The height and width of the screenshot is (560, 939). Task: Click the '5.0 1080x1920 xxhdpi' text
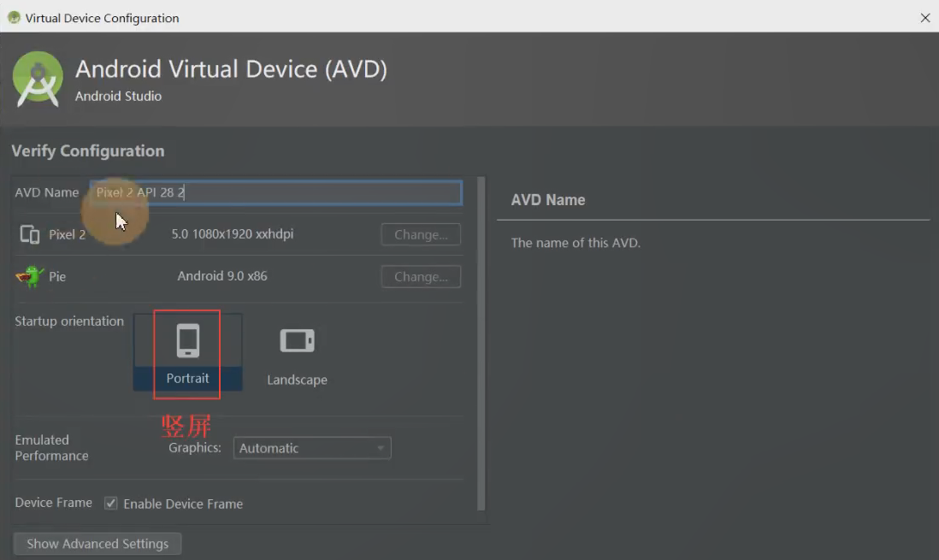pyautogui.click(x=233, y=233)
